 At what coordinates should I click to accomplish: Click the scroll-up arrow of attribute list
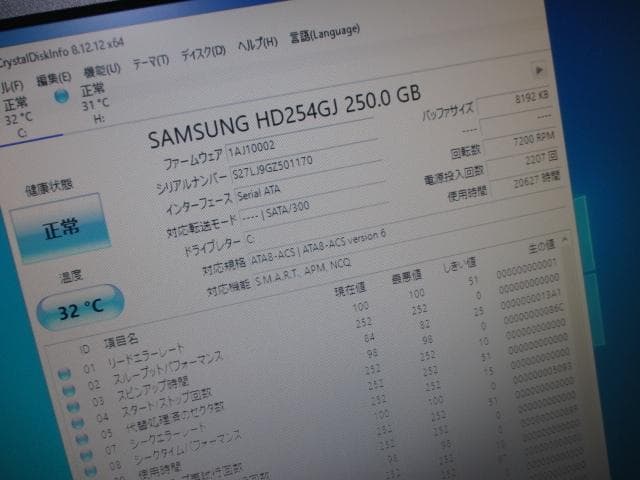click(565, 239)
